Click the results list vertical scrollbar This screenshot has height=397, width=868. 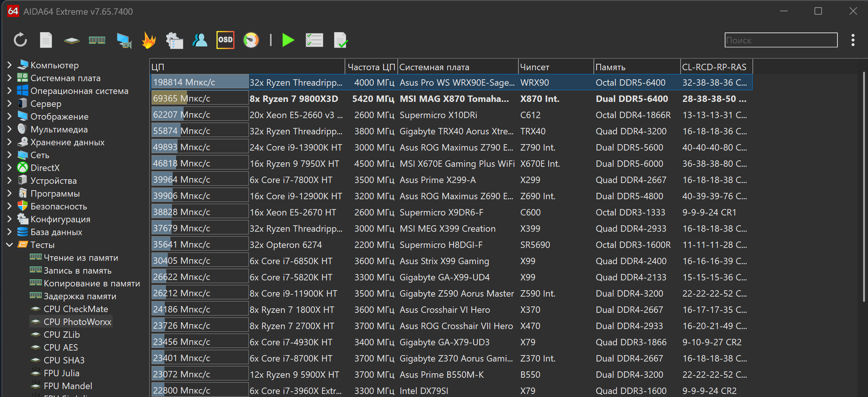[x=864, y=187]
